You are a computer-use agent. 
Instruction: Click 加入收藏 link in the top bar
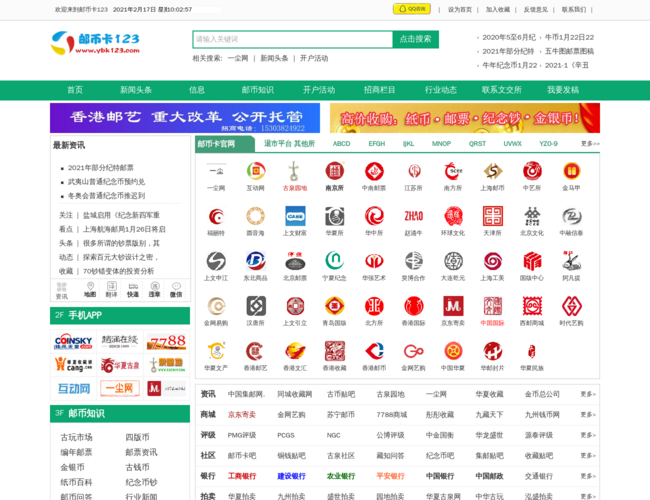point(498,10)
